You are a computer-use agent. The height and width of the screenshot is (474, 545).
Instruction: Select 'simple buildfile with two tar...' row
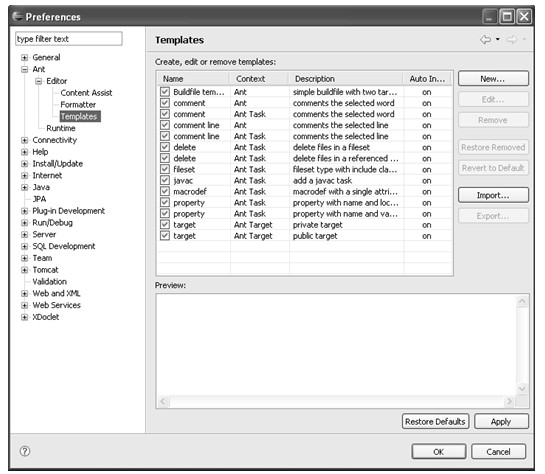(x=305, y=92)
